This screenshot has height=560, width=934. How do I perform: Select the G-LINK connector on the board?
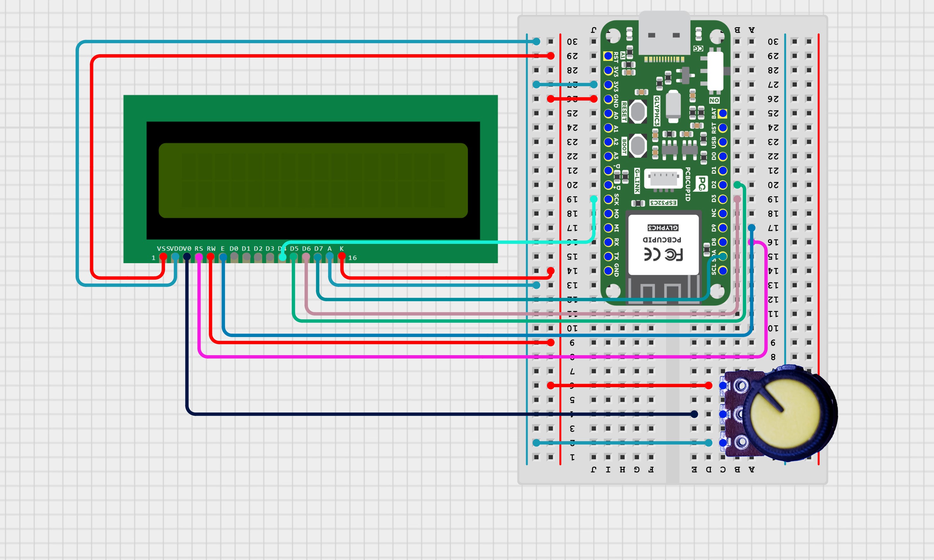(663, 178)
